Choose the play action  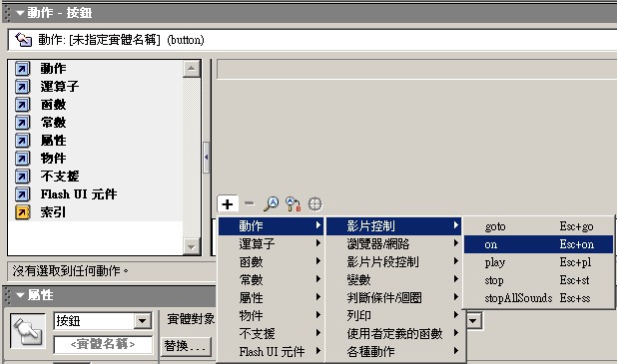pyautogui.click(x=538, y=262)
